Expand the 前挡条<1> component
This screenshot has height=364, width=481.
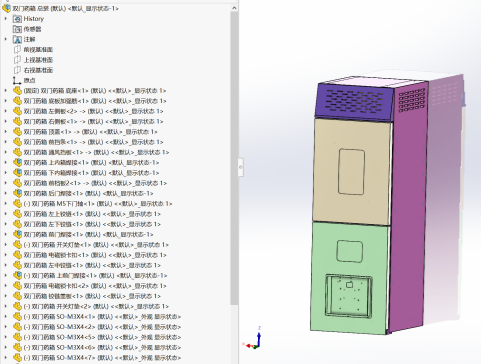pos(5,142)
